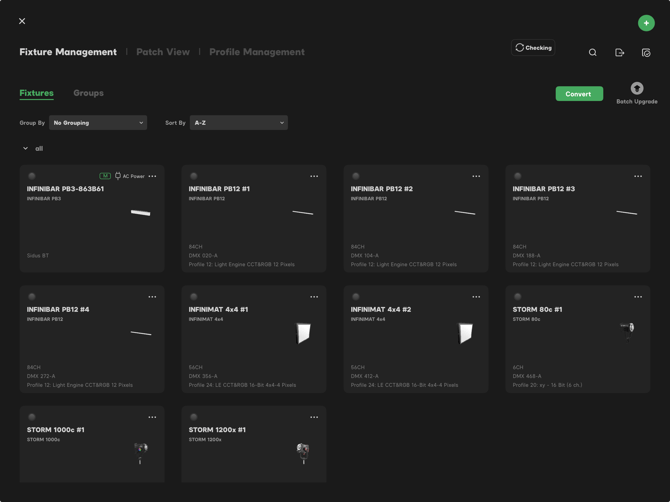Image resolution: width=670 pixels, height=502 pixels.
Task: Click the green Convert button
Action: [579, 94]
